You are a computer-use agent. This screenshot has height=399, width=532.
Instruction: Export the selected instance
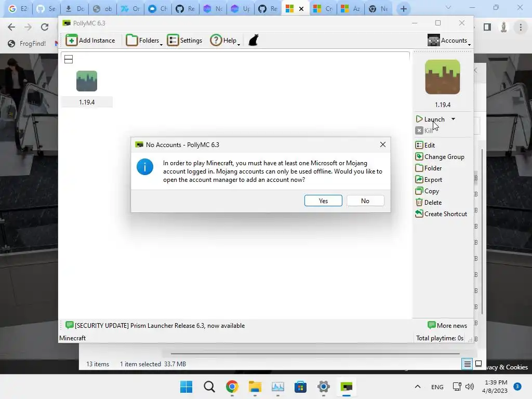click(429, 180)
